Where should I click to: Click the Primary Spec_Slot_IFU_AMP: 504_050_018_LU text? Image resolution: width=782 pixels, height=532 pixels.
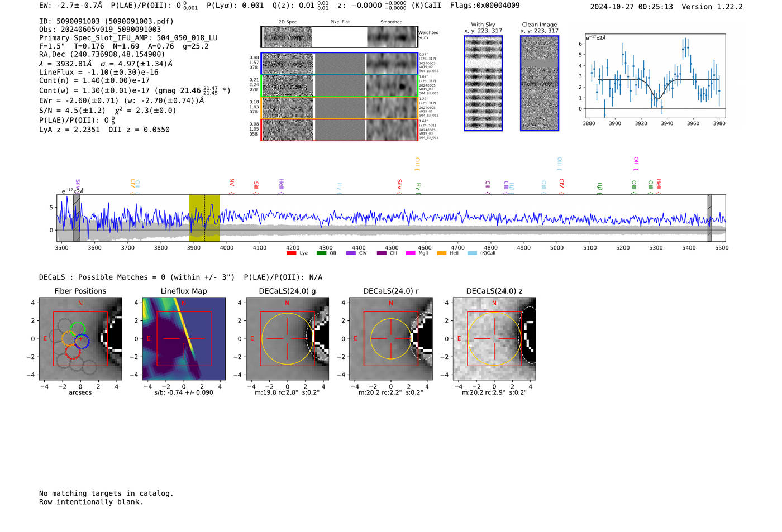pos(128,38)
